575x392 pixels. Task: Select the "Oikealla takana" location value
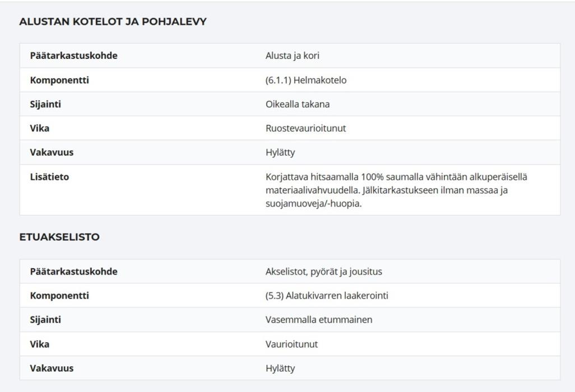pyautogui.click(x=298, y=104)
